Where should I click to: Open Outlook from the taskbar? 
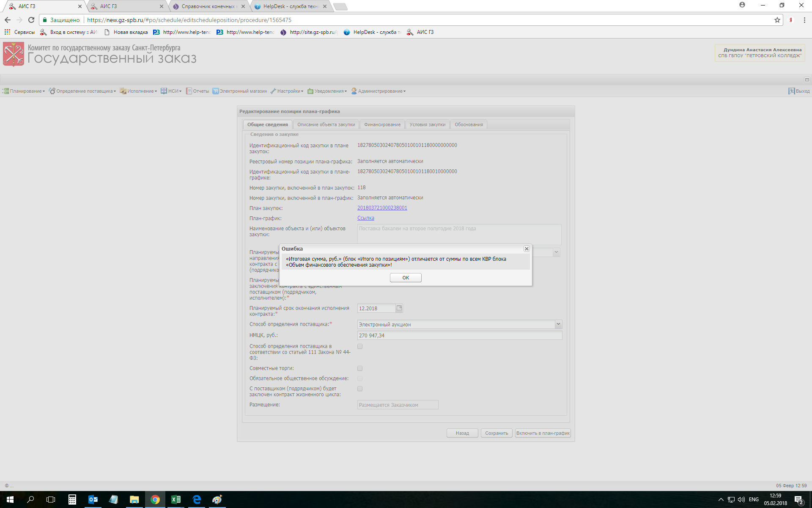pos(93,500)
